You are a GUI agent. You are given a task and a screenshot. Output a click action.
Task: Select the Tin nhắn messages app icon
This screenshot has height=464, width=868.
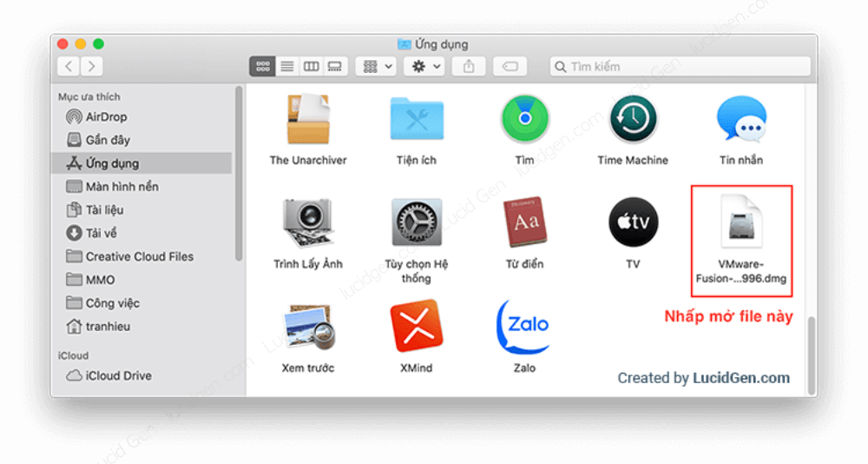[741, 119]
